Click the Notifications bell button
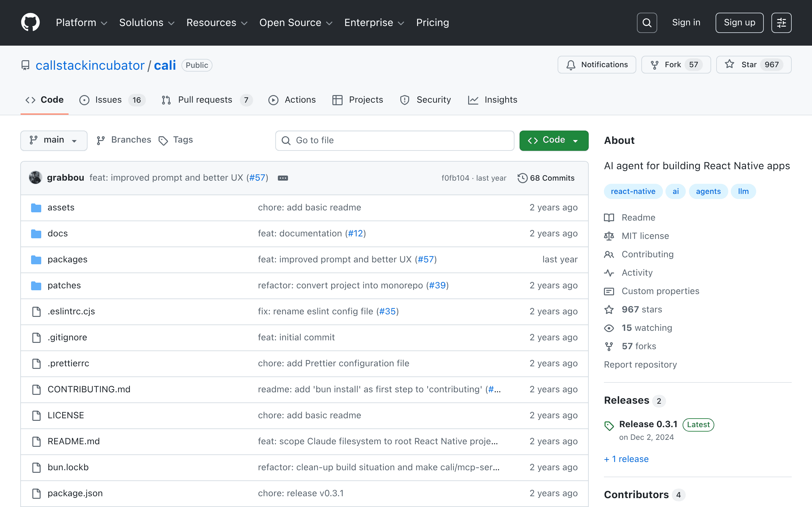Screen dimensions: 812x507 click(597, 65)
